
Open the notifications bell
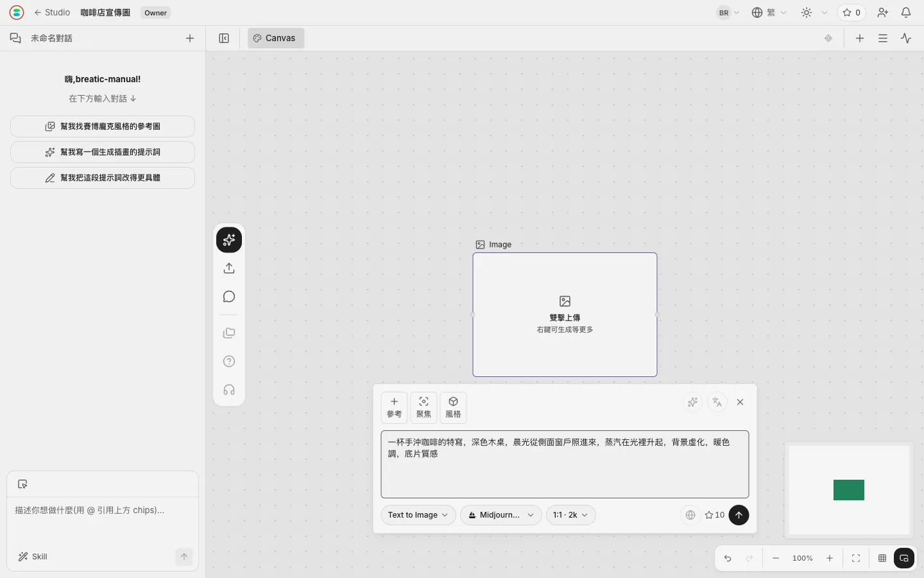[x=906, y=12]
